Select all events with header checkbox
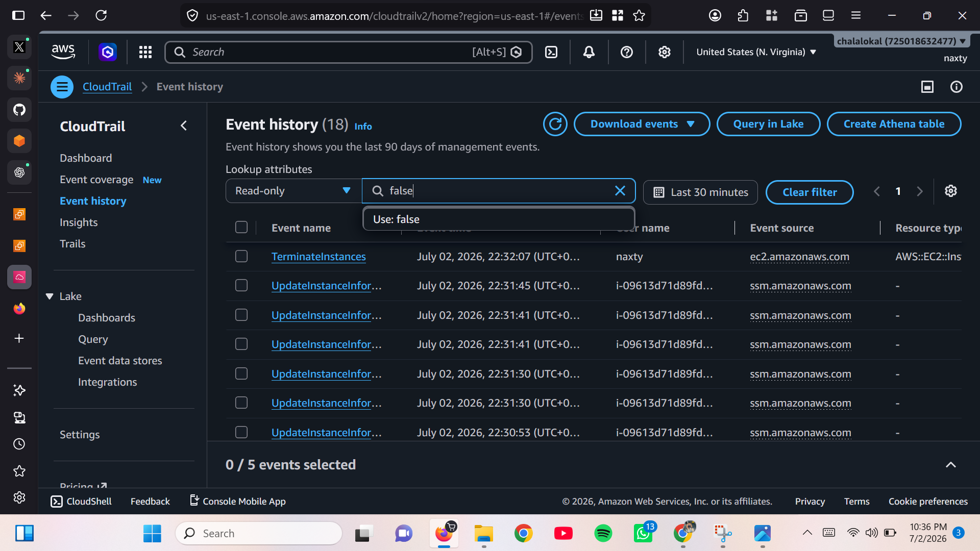This screenshot has width=980, height=551. click(241, 228)
